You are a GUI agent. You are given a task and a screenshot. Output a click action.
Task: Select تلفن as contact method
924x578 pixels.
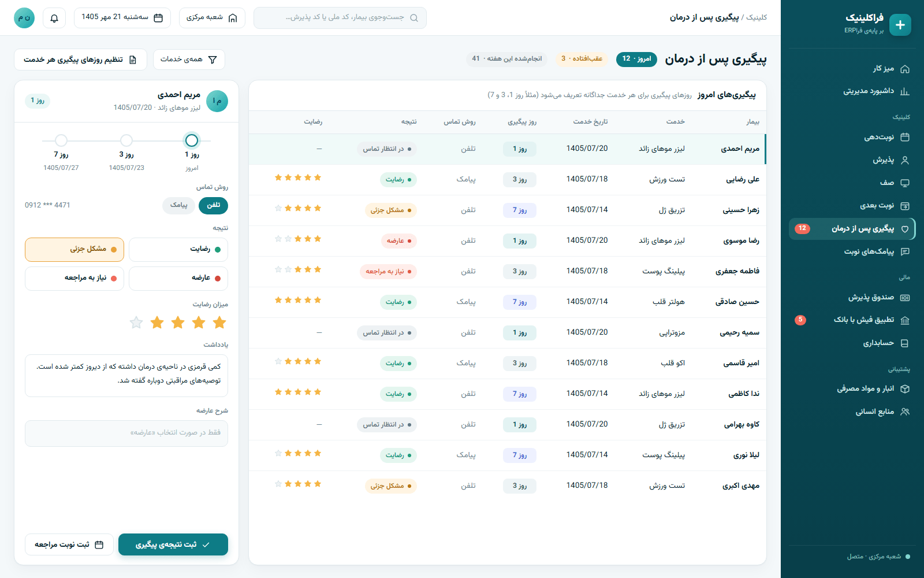click(213, 205)
